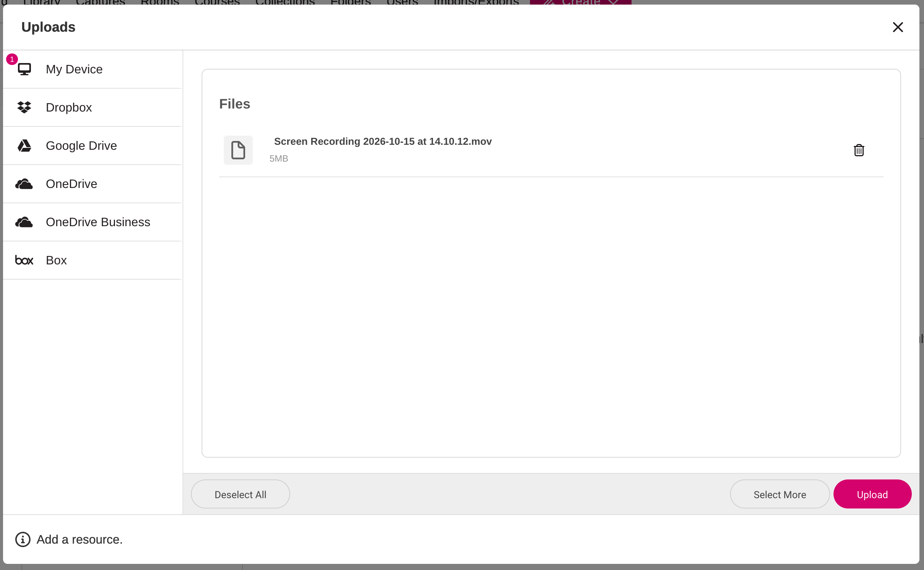Click the red badge showing 1 on My Device
The image size is (924, 570).
(12, 59)
